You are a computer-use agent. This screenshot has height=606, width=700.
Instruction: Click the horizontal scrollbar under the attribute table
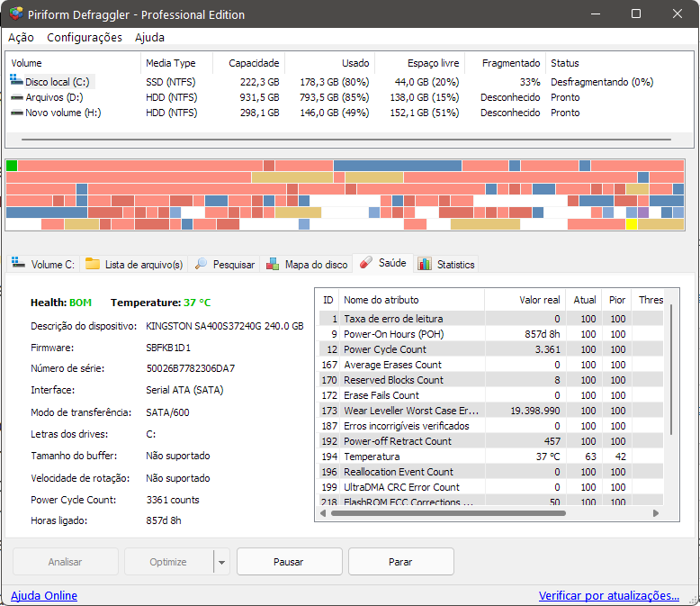pyautogui.click(x=448, y=513)
